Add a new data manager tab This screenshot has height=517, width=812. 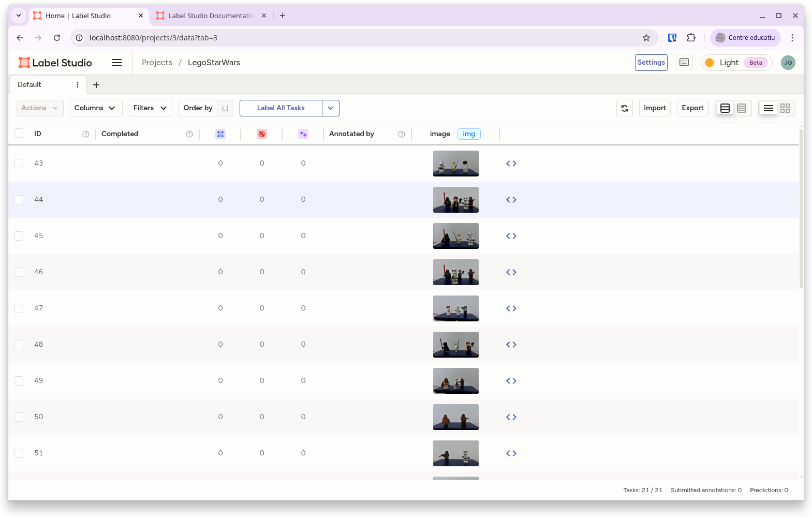96,85
